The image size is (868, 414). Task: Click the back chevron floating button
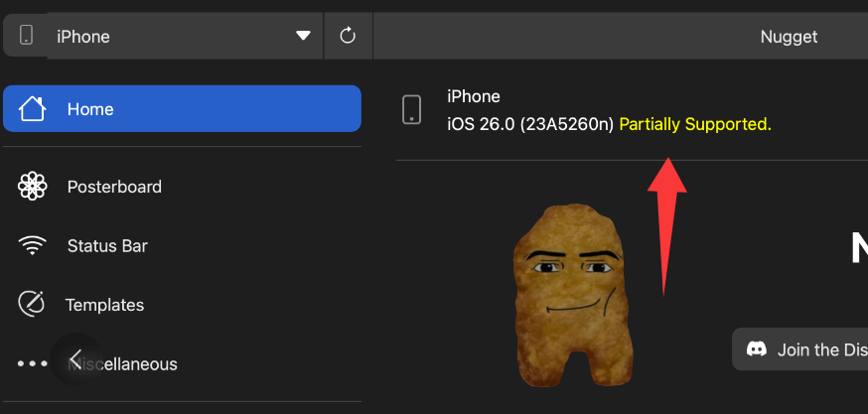[x=76, y=358]
